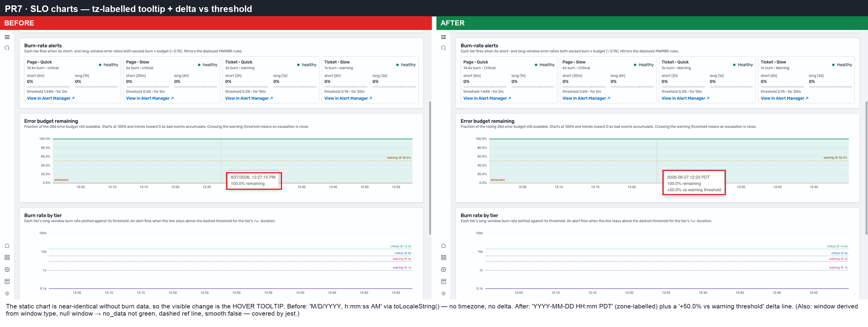Open the home icon in the BEFORE sidebar
Screen dimensions: 868x327
[x=7, y=246]
